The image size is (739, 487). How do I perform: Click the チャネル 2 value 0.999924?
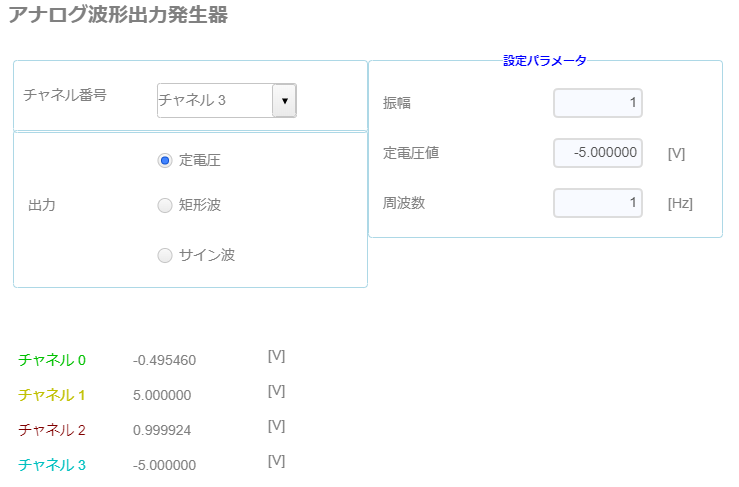pyautogui.click(x=162, y=430)
